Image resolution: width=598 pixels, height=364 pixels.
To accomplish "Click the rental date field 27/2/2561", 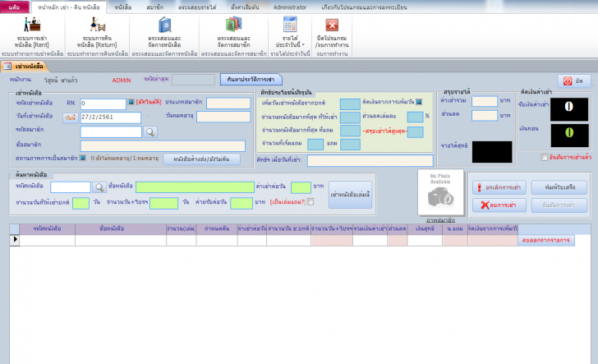I will tap(111, 117).
